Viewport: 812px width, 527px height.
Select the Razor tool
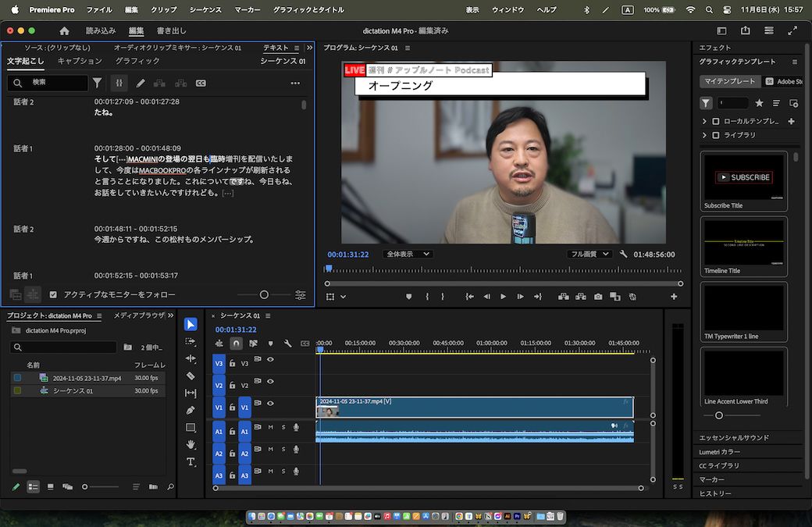[191, 376]
